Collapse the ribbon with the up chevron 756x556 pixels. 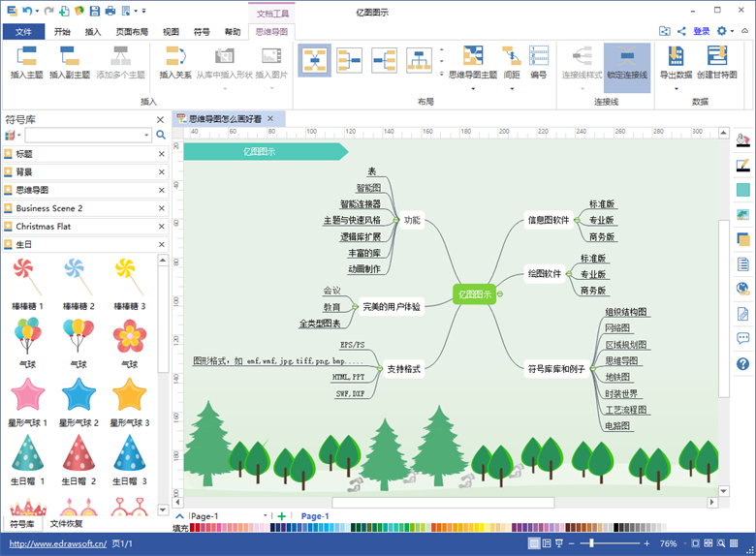(x=745, y=31)
